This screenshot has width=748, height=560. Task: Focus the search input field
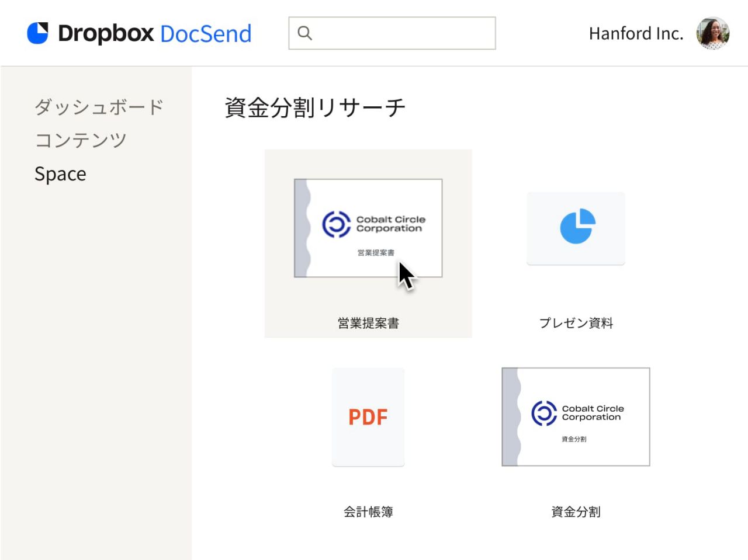tap(403, 33)
